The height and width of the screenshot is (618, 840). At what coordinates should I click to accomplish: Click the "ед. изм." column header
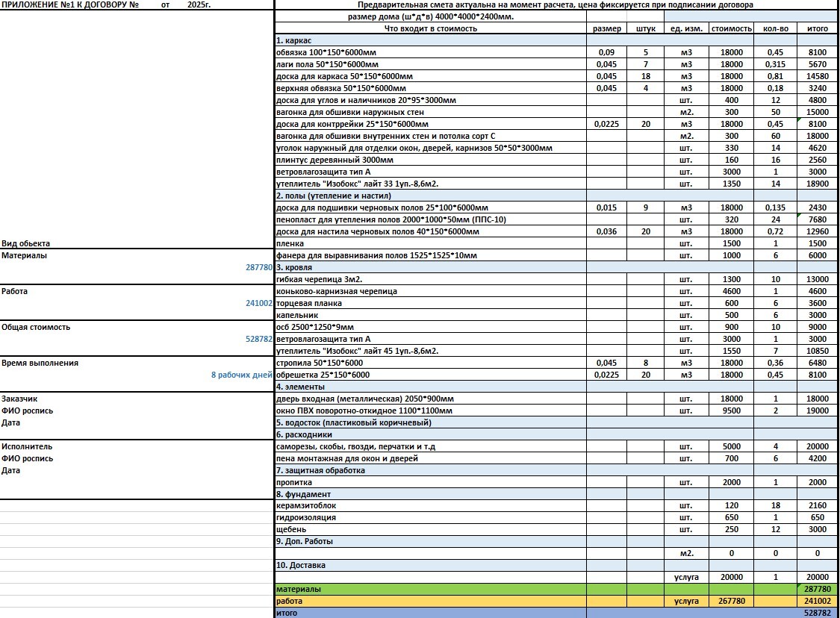(x=686, y=28)
